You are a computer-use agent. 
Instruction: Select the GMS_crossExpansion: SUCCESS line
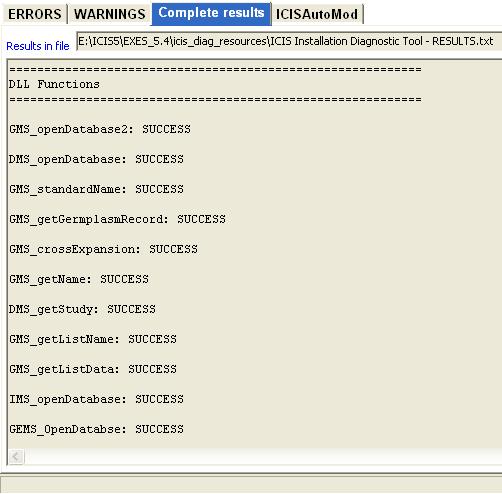pyautogui.click(x=103, y=249)
